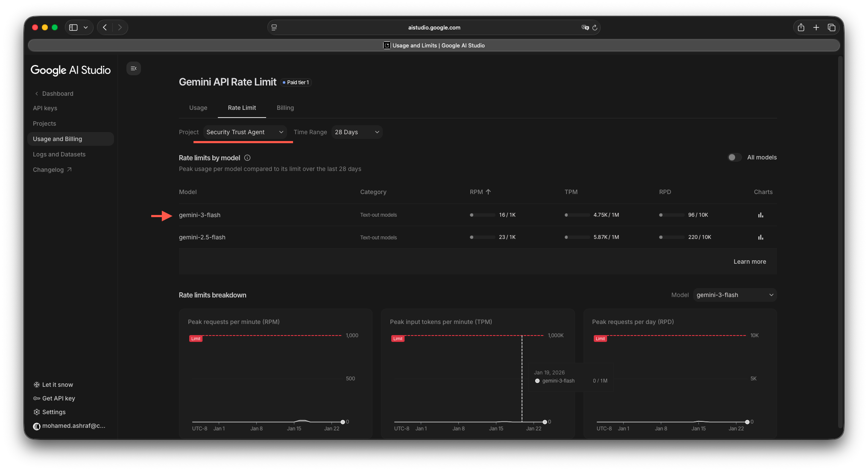868x471 pixels.
Task: Click the sidebar collapse icon
Action: click(x=134, y=68)
